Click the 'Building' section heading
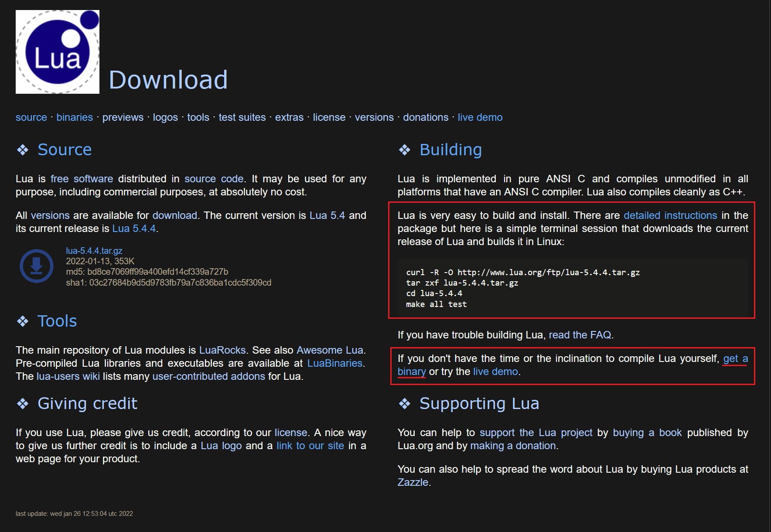 pyautogui.click(x=450, y=150)
